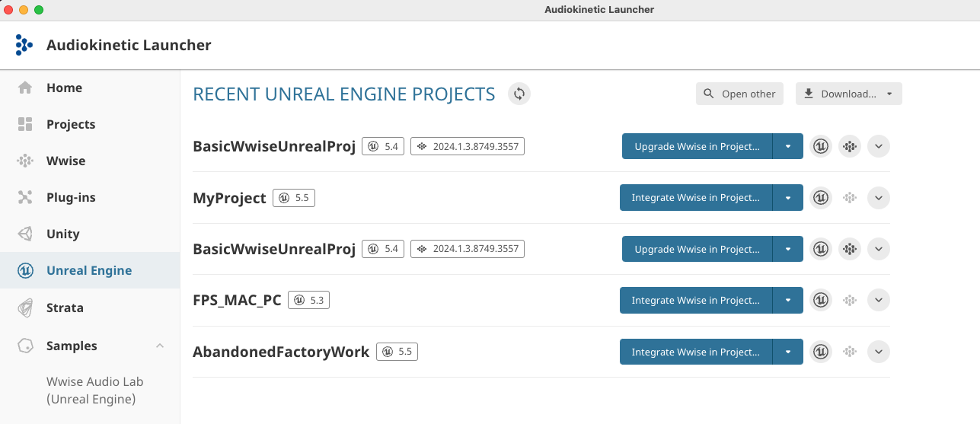Click the refresh projects list icon

point(519,94)
